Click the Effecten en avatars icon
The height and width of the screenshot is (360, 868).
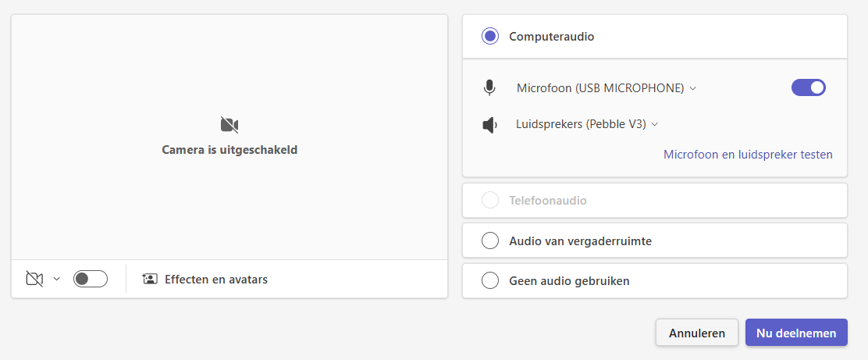pos(149,279)
